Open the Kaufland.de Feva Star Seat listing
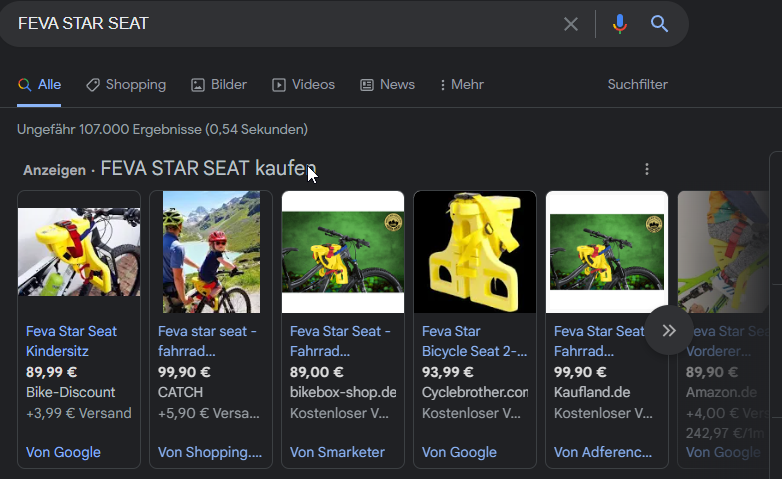 (x=599, y=340)
